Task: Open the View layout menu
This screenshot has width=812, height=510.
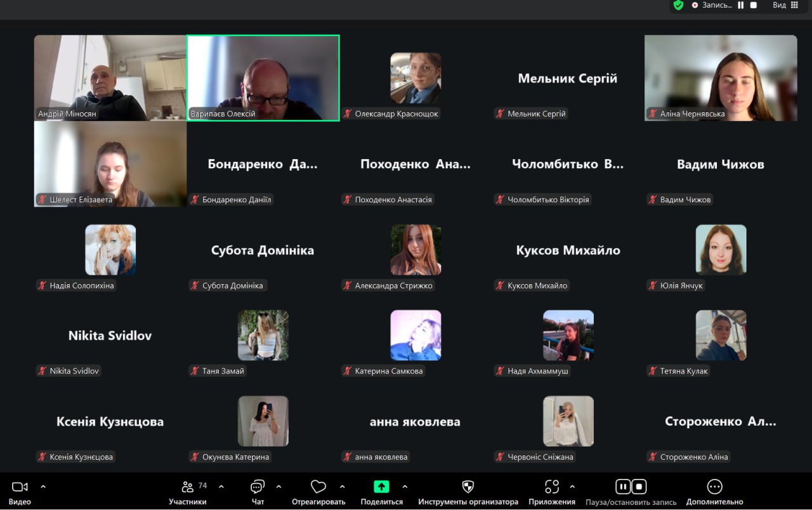Action: click(785, 5)
